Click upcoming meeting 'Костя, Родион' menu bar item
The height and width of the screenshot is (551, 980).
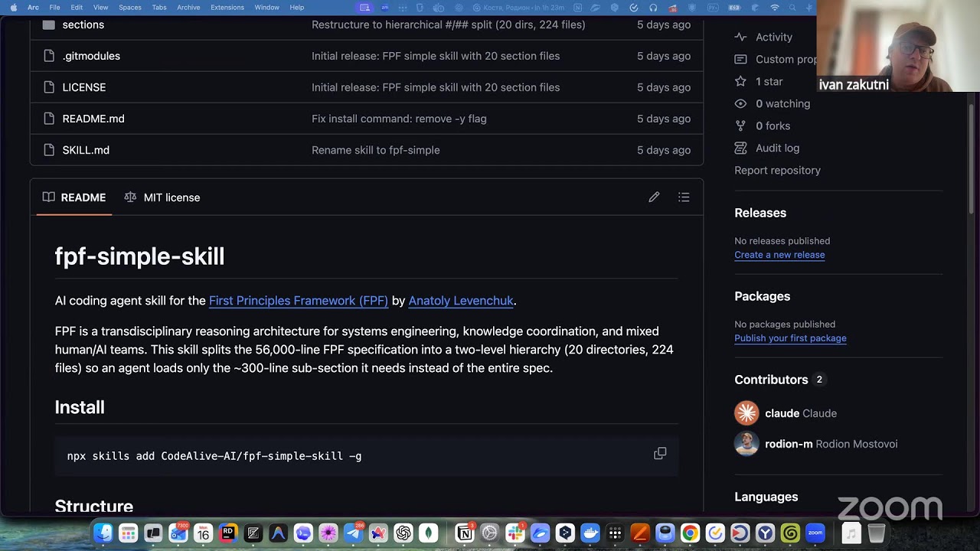click(x=518, y=7)
